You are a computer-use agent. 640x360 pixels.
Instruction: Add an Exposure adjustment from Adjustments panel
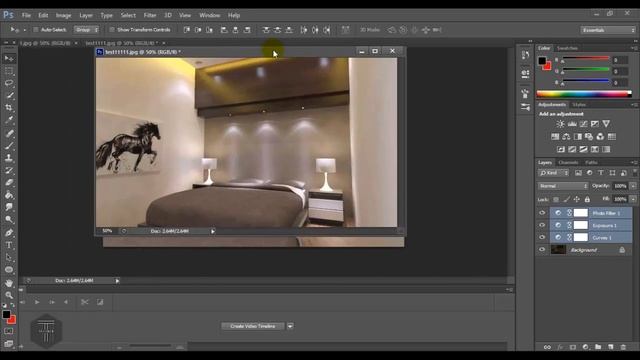[x=595, y=124]
